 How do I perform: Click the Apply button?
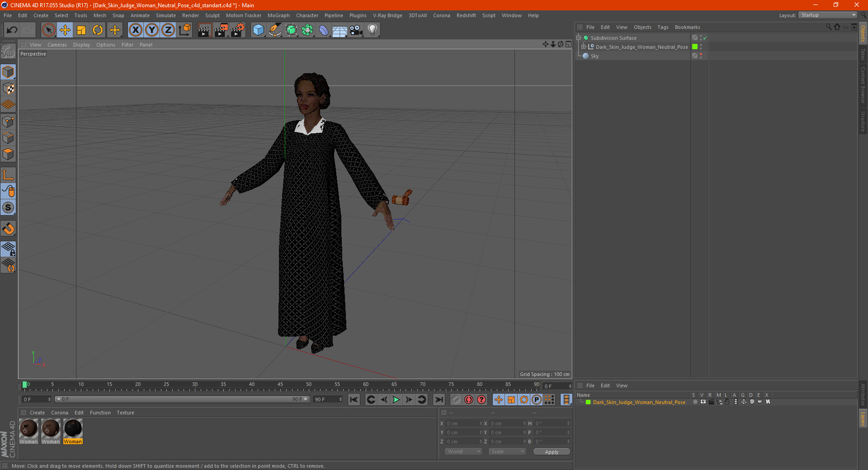552,452
